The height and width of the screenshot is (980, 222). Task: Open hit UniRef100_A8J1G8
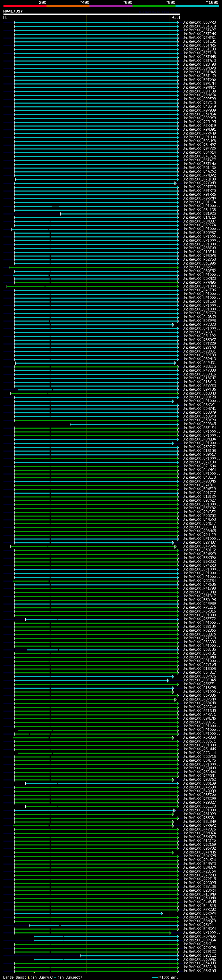click(x=199, y=210)
